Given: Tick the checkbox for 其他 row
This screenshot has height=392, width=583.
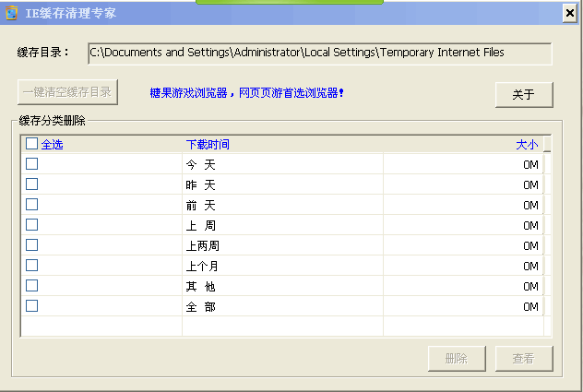Looking at the screenshot, I should pyautogui.click(x=32, y=286).
